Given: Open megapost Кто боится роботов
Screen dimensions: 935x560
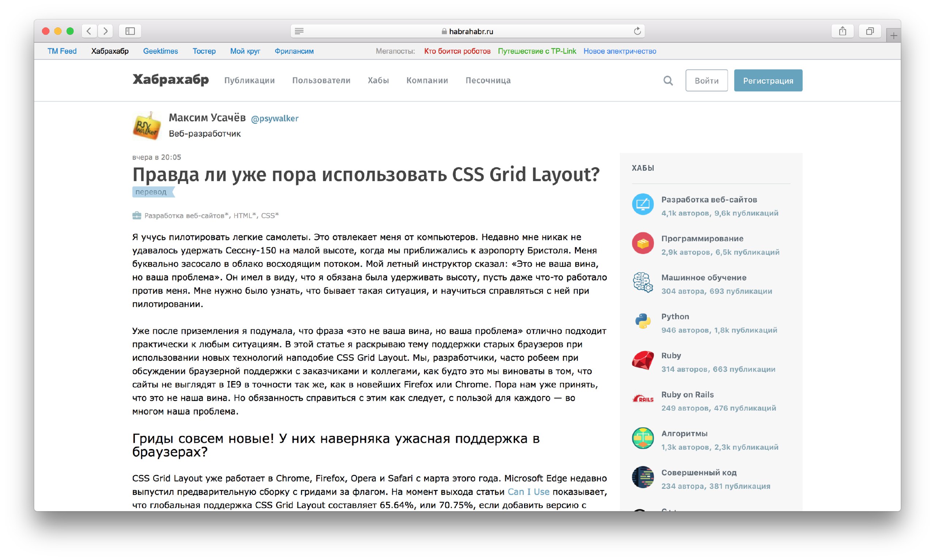Looking at the screenshot, I should [457, 51].
